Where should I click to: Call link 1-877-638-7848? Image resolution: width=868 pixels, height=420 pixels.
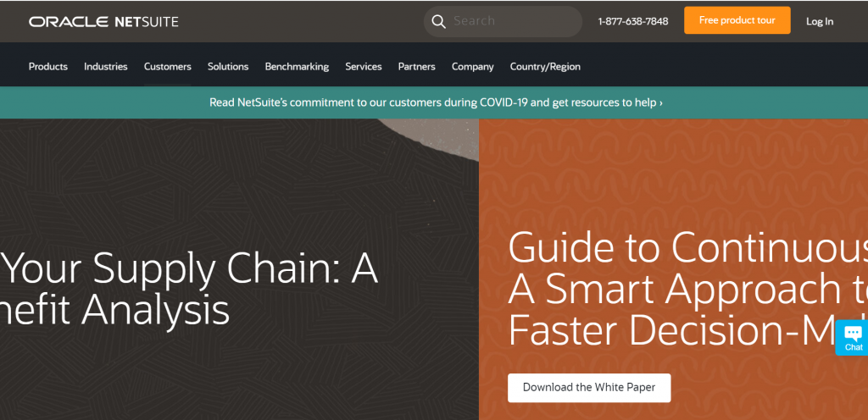632,21
